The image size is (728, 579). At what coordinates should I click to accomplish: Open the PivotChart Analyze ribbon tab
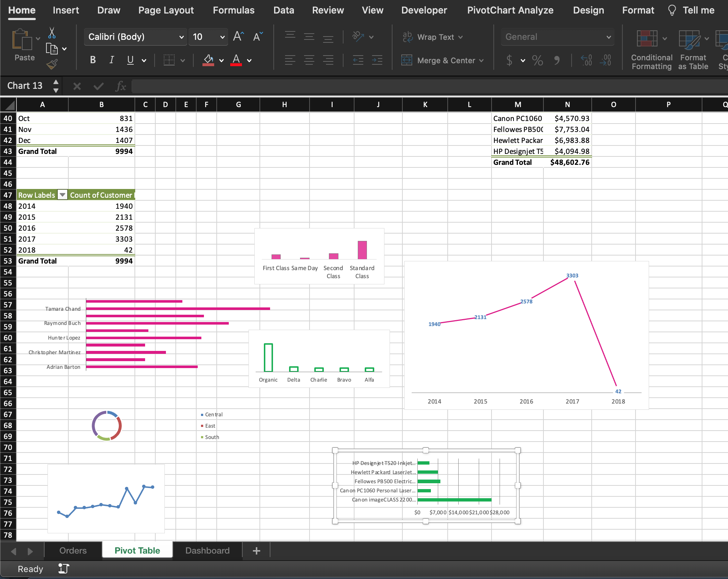[x=510, y=10]
